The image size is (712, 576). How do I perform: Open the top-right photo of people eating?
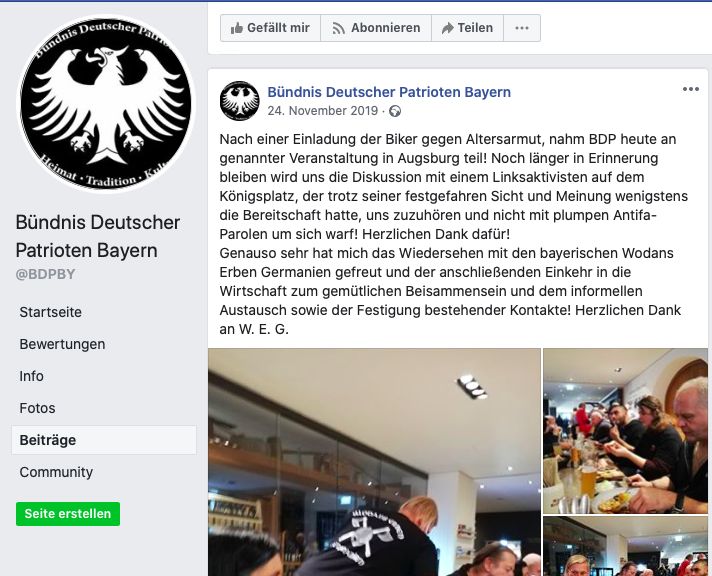(625, 431)
